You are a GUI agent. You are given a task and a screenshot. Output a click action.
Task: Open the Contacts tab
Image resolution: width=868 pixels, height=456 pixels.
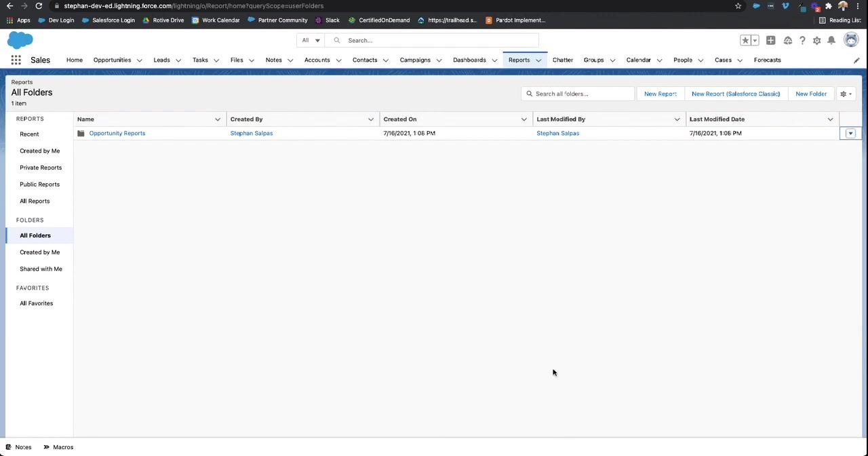[365, 60]
